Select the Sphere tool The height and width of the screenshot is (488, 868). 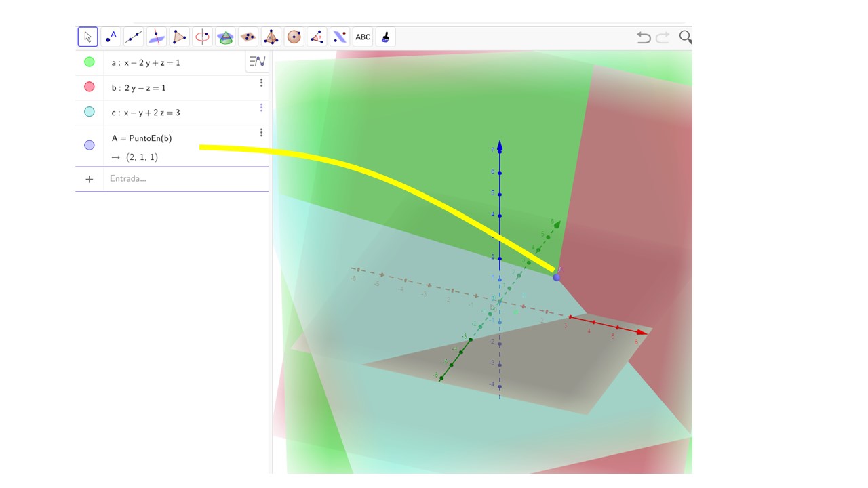coord(294,37)
